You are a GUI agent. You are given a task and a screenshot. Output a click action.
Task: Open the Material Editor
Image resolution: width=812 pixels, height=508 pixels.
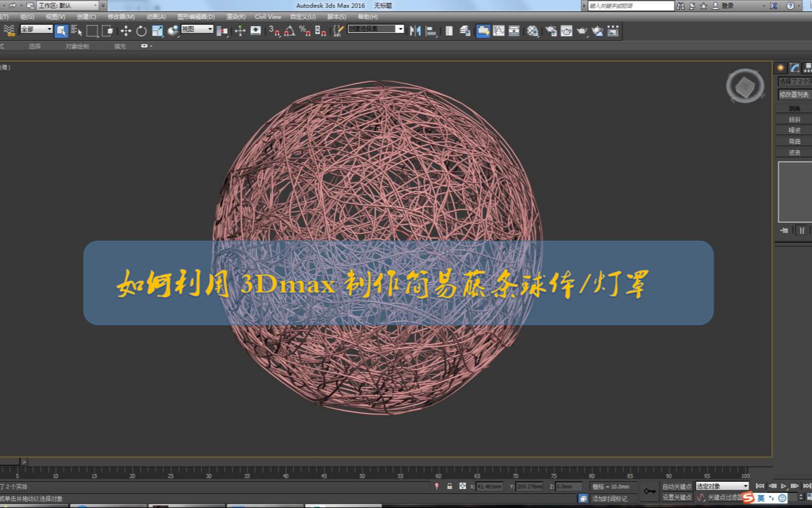coord(533,31)
